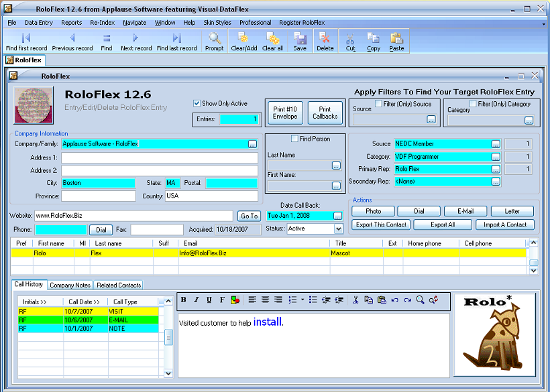Screen dimensions: 550x392
Task: Advance with the Next record icon
Action: pyautogui.click(x=135, y=38)
